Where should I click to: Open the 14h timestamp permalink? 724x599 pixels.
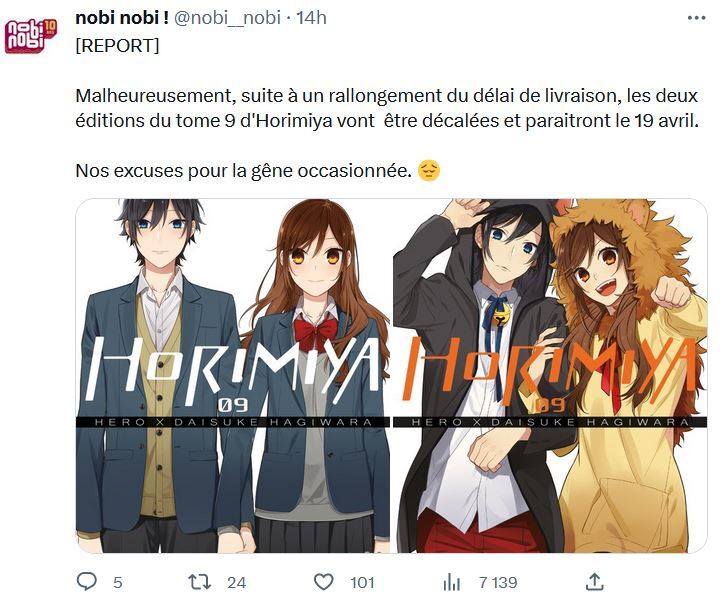(x=311, y=18)
